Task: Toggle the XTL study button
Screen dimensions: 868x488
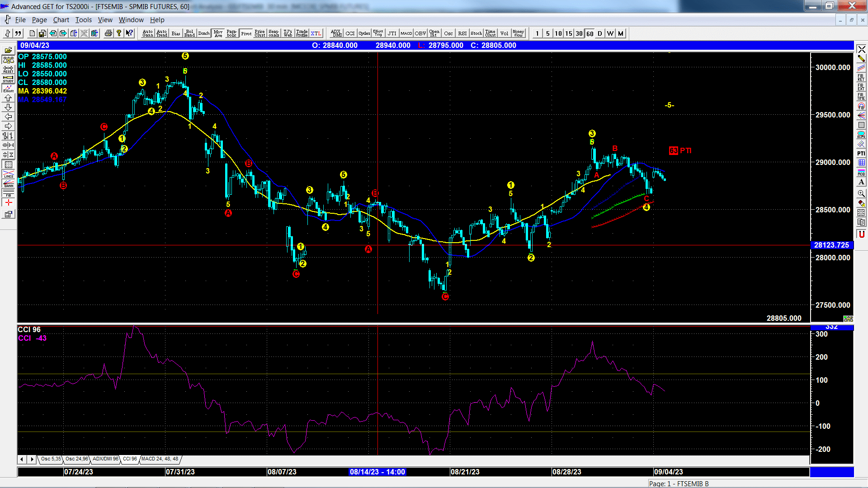Action: coord(316,33)
